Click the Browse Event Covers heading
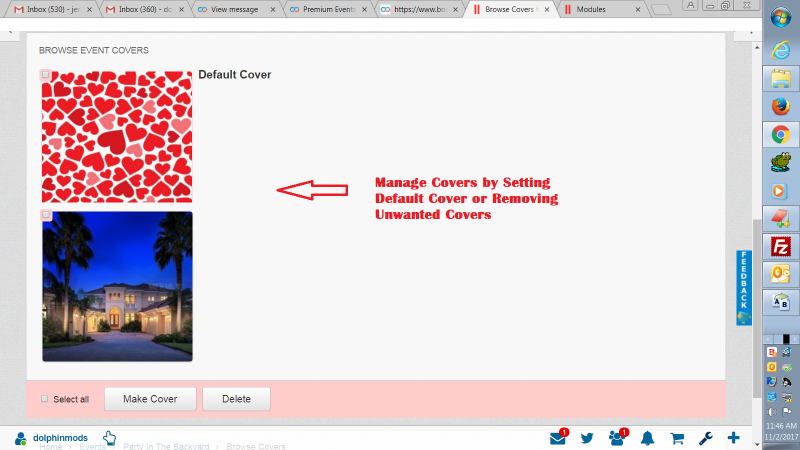800x450 pixels. click(x=94, y=51)
